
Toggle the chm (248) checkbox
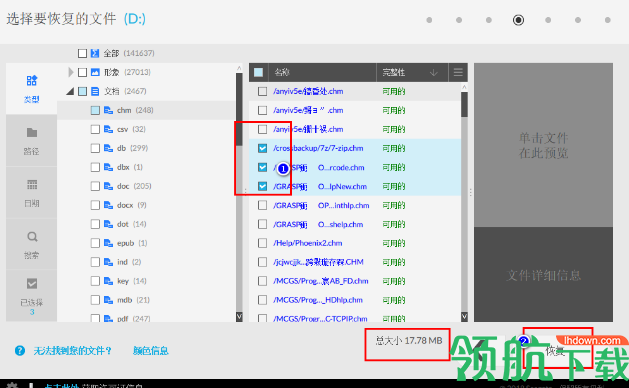(95, 110)
